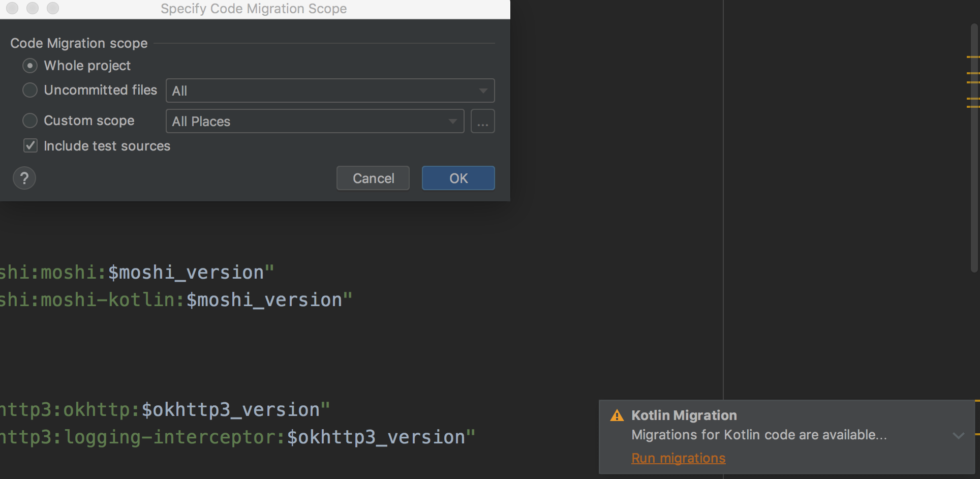Open the uncommitted files All dropdown

[x=330, y=91]
